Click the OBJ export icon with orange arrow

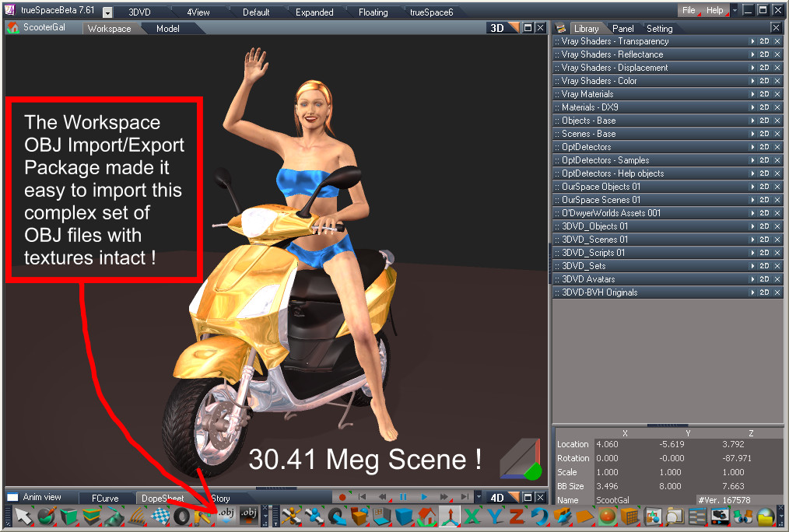[248, 515]
